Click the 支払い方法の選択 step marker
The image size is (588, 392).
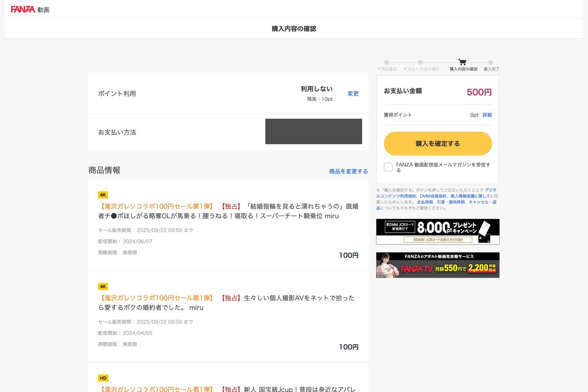[420, 62]
